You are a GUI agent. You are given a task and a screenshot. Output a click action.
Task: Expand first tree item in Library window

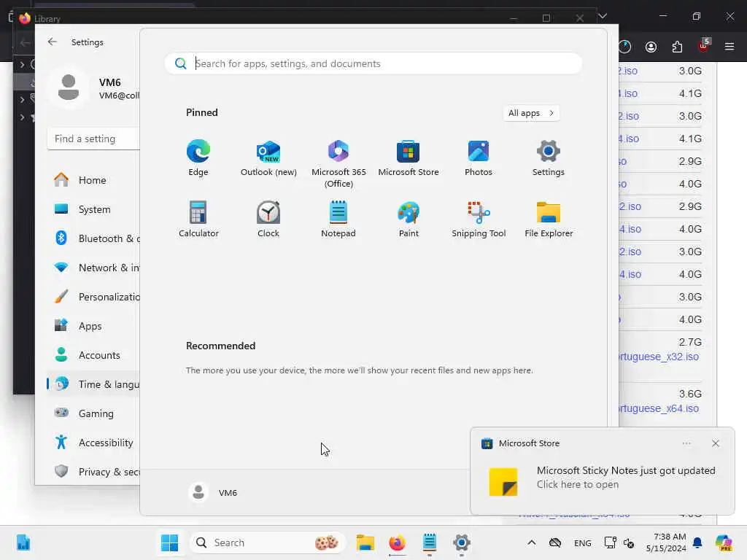coord(22,64)
